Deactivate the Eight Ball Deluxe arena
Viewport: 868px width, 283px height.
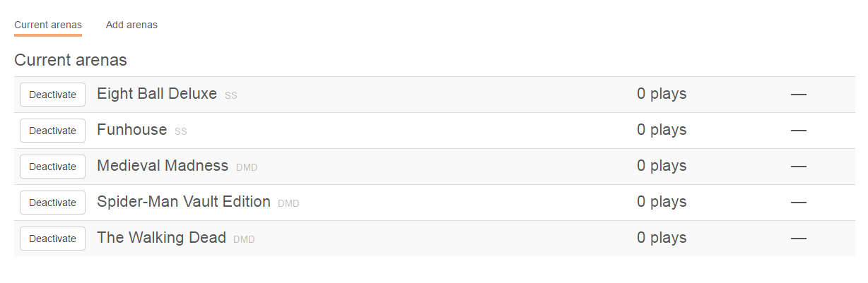pos(52,95)
